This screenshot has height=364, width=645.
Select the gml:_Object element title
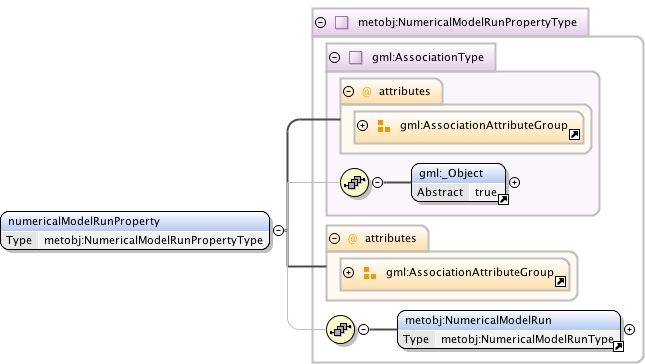click(451, 173)
